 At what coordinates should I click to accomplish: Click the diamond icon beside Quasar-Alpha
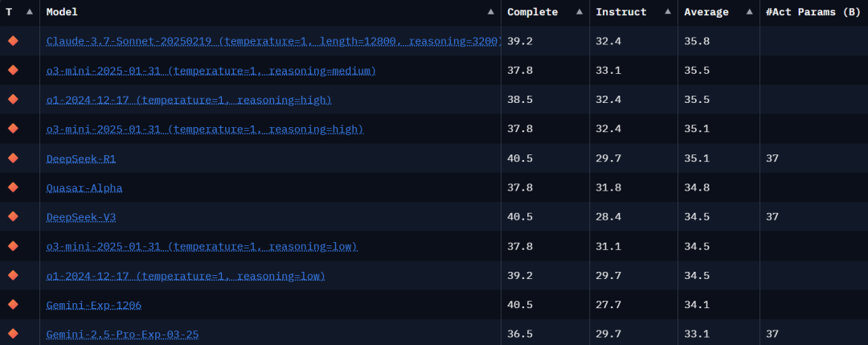point(13,187)
